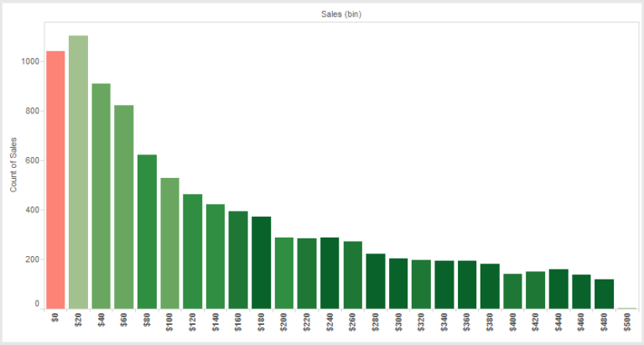This screenshot has height=345, width=644.
Task: Select the dark green $80 bar
Action: pos(147,232)
